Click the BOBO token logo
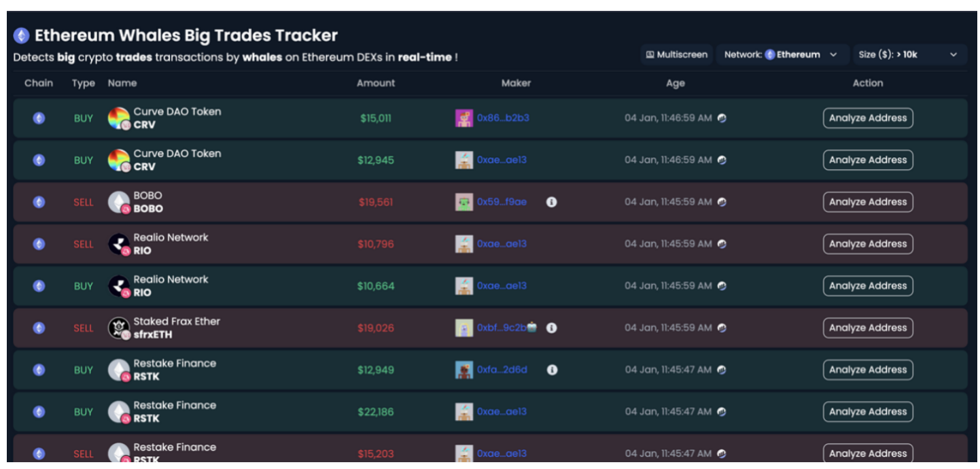 tap(119, 202)
